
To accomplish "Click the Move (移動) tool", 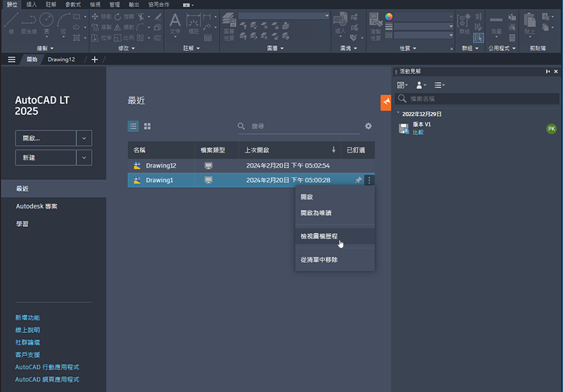I will 101,16.
